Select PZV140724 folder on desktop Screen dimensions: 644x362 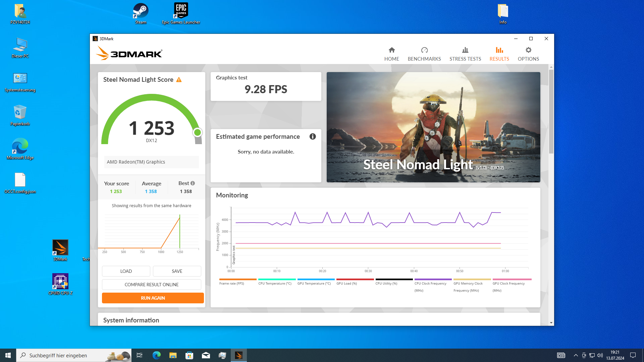[x=20, y=14]
